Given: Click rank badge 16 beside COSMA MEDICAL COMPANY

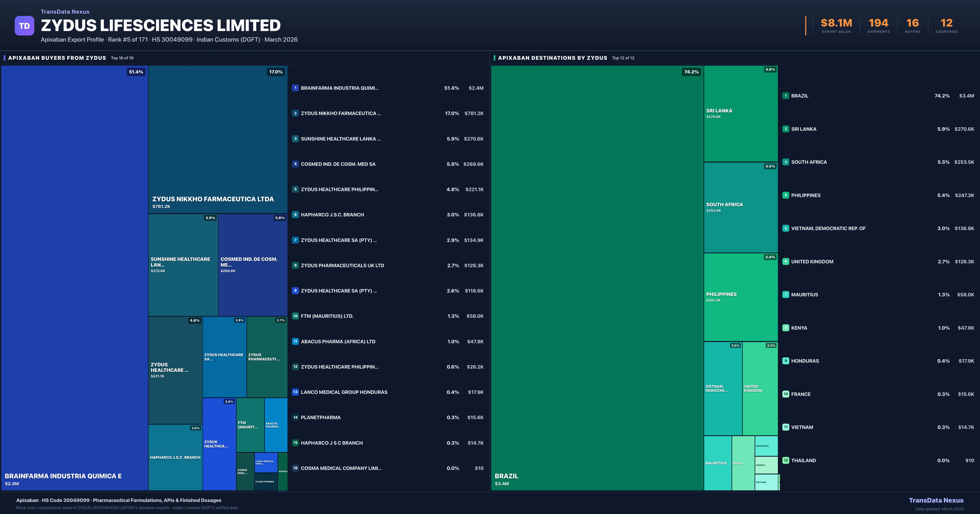Looking at the screenshot, I should coord(296,468).
